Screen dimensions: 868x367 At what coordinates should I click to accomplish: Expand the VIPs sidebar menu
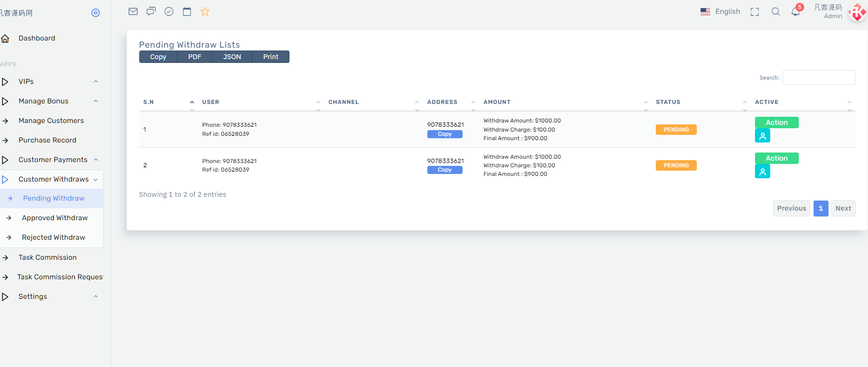point(51,82)
